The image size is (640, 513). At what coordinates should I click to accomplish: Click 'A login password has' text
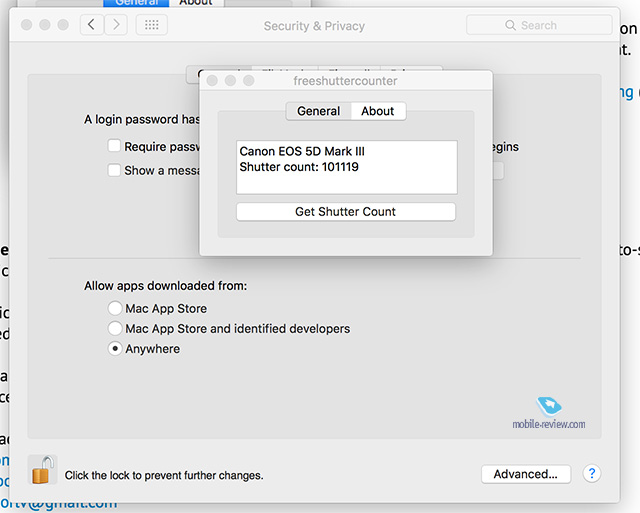pos(142,119)
